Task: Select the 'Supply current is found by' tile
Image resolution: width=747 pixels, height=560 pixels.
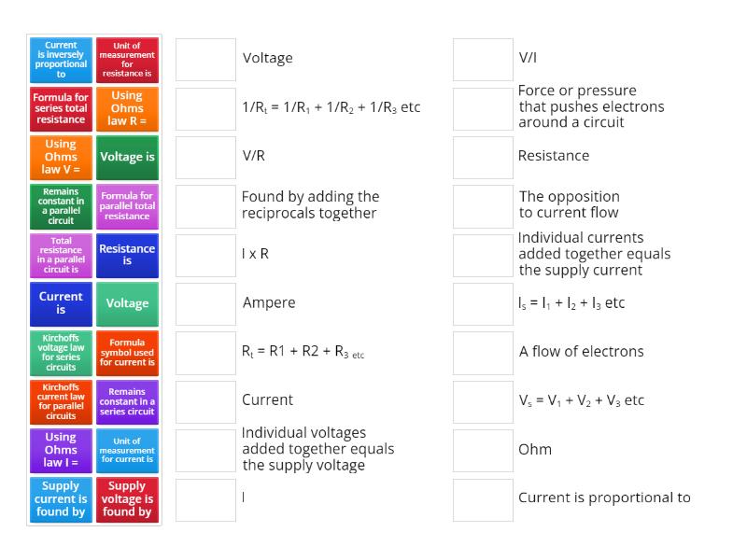Action: point(61,498)
